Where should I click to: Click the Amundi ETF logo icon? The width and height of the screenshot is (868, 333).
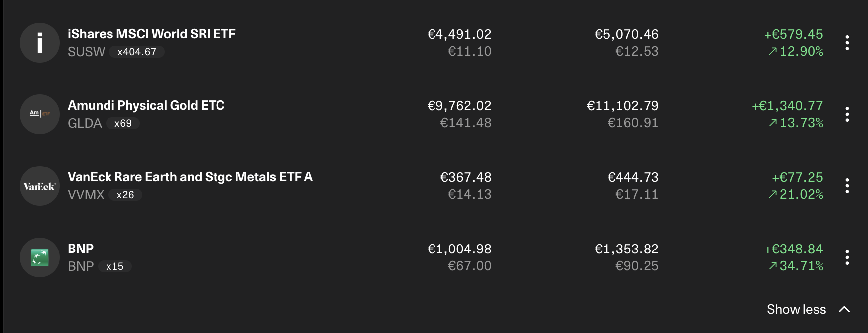click(x=40, y=114)
